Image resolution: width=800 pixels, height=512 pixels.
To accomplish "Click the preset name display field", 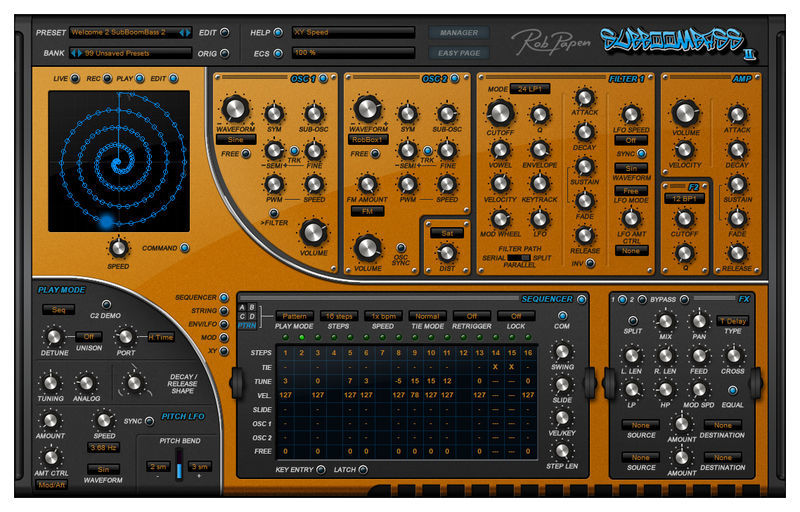I will (x=131, y=33).
